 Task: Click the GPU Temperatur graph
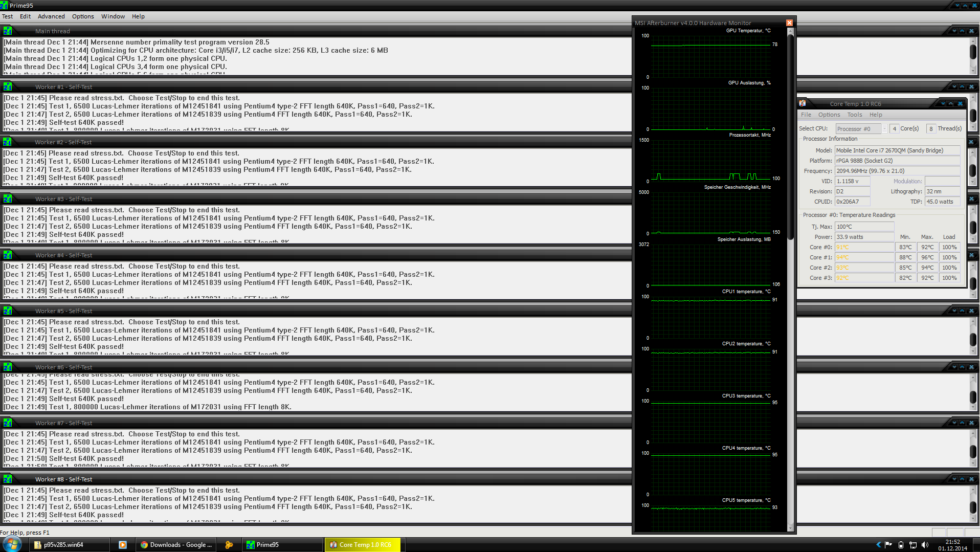coord(711,56)
